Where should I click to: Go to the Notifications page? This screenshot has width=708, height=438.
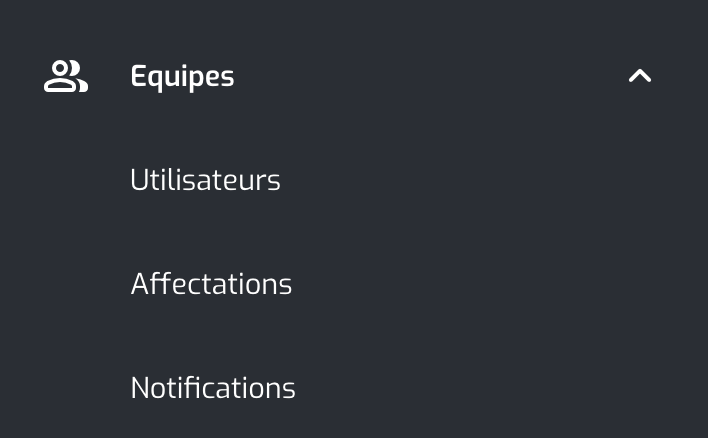(x=213, y=387)
